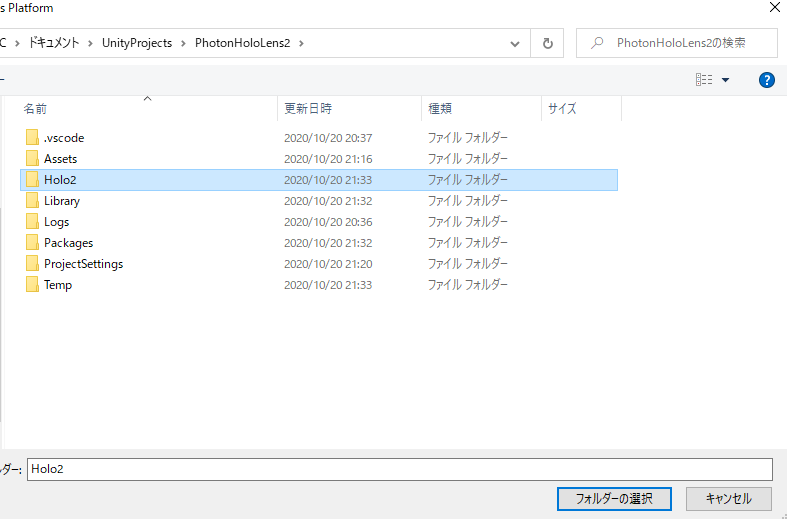The width and height of the screenshot is (787, 519).
Task: Click the UnityProjects breadcrumb
Action: pyautogui.click(x=137, y=43)
